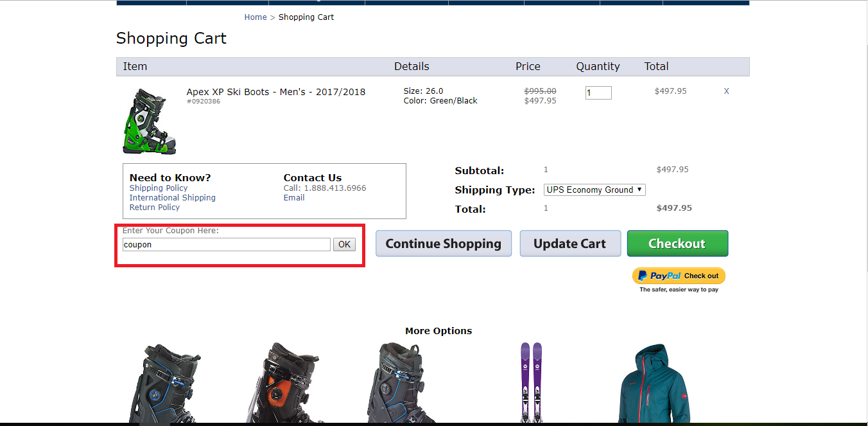Click the Continue Shopping button
Viewport: 868px width, 426px height.
[x=444, y=244]
